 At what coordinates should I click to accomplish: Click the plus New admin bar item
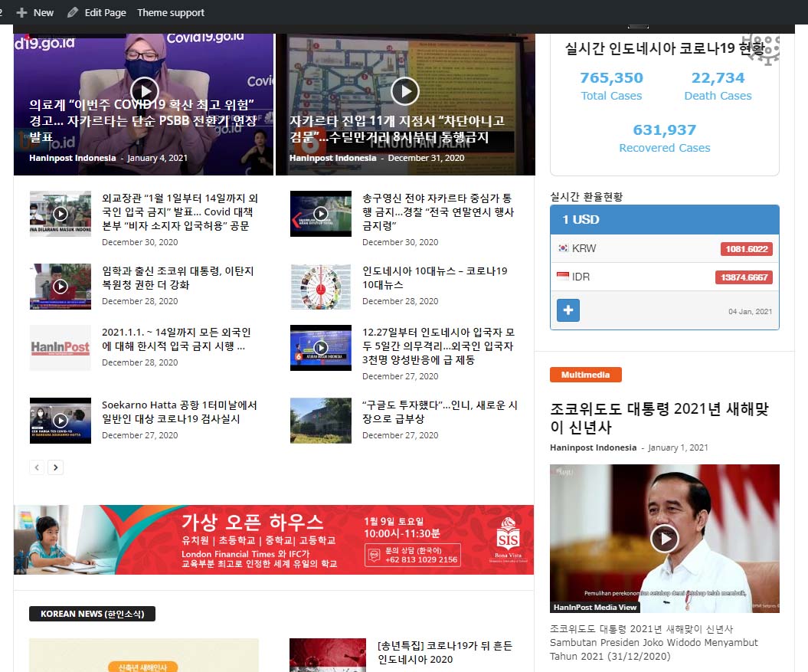click(x=35, y=12)
